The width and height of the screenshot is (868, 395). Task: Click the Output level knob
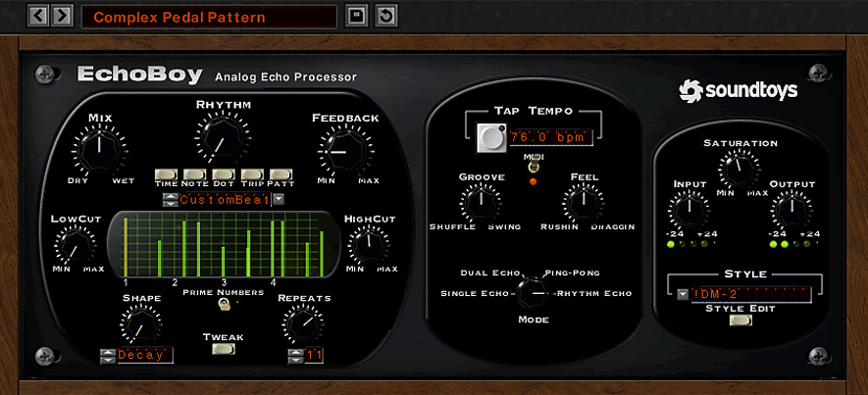coord(791,211)
